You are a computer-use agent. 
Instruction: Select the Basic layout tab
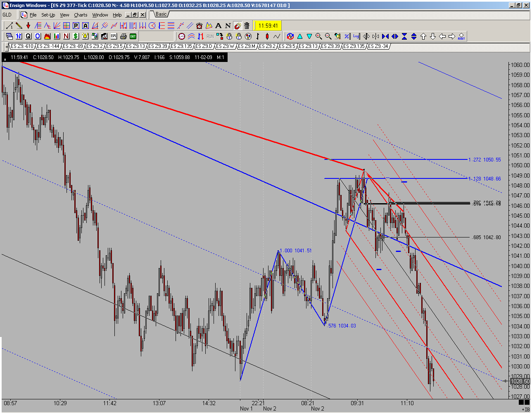[x=161, y=14]
